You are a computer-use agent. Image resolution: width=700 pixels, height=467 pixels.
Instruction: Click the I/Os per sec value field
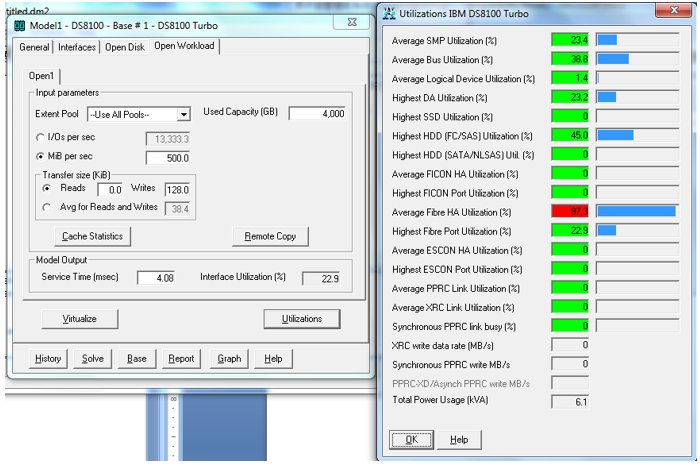tap(168, 139)
